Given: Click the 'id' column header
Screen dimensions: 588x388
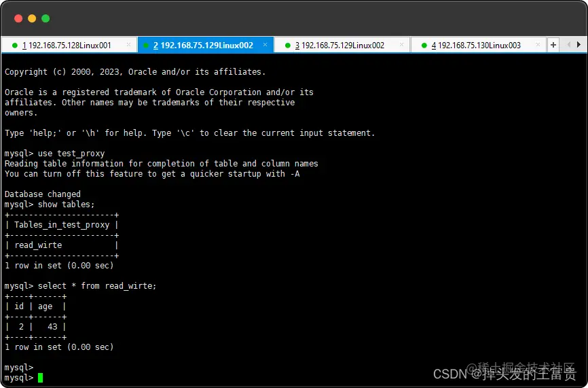Looking at the screenshot, I should pos(19,306).
